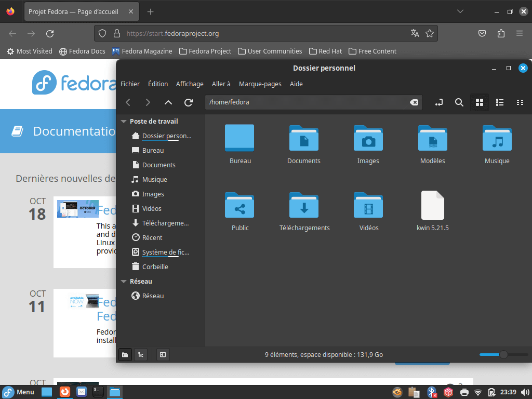Switch to list view
532x399 pixels.
pyautogui.click(x=499, y=102)
